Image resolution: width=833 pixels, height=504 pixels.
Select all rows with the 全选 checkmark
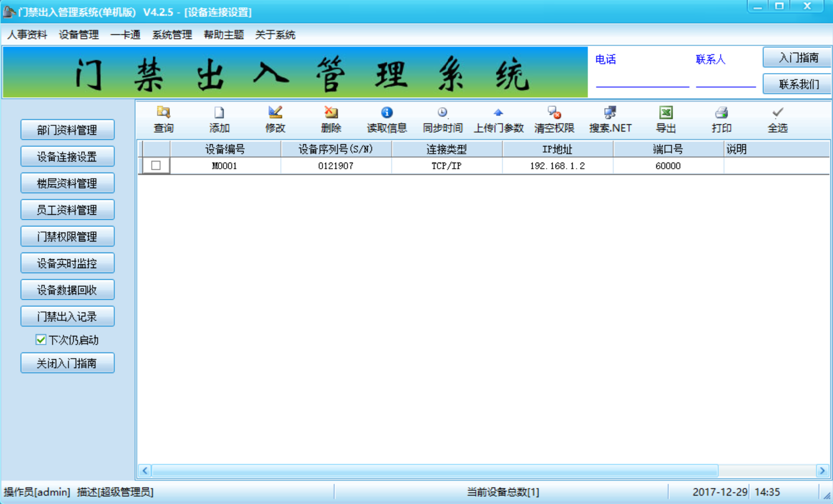tap(777, 113)
